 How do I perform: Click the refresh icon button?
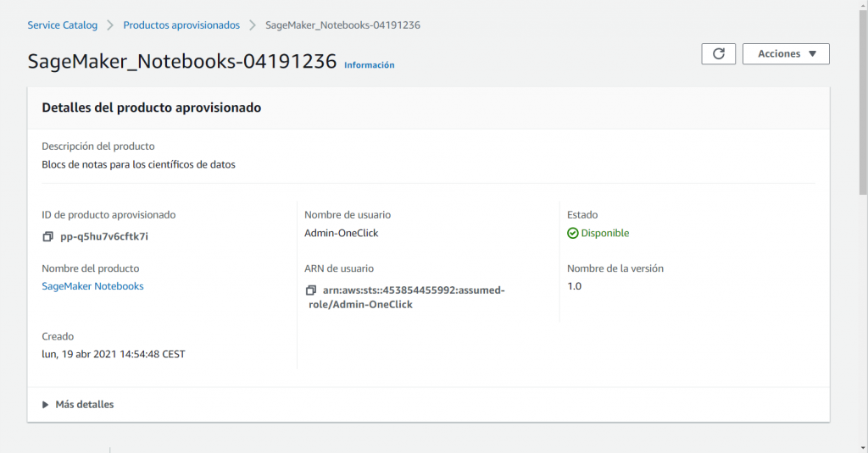point(718,53)
